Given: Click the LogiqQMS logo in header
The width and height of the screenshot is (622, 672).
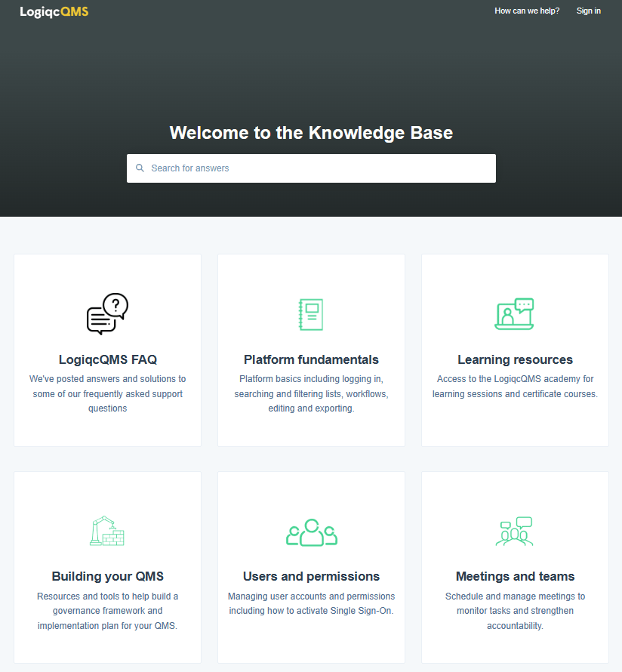Looking at the screenshot, I should (54, 11).
